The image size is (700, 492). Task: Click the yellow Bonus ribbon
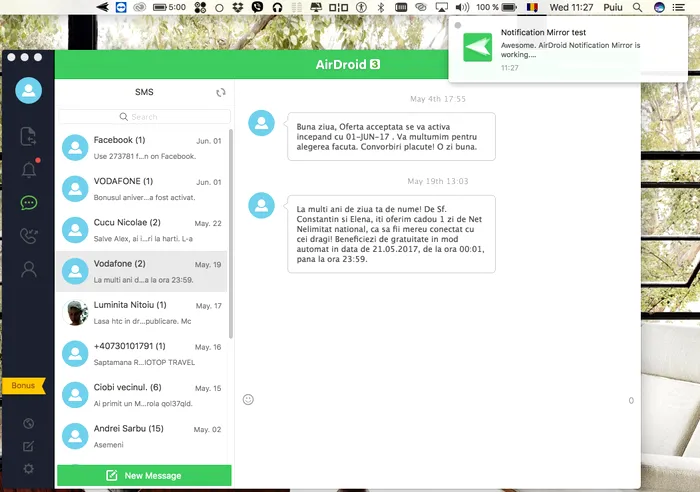click(x=24, y=386)
